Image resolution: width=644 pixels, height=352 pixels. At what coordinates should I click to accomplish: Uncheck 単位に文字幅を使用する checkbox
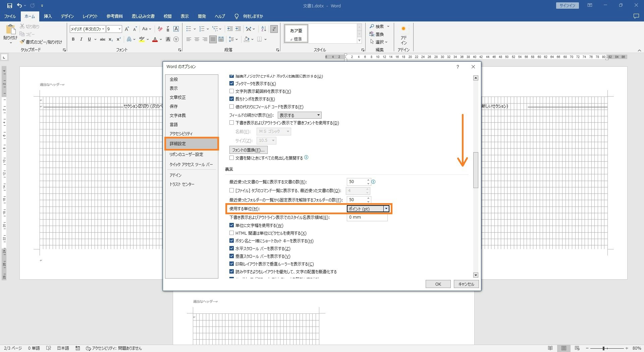(231, 225)
